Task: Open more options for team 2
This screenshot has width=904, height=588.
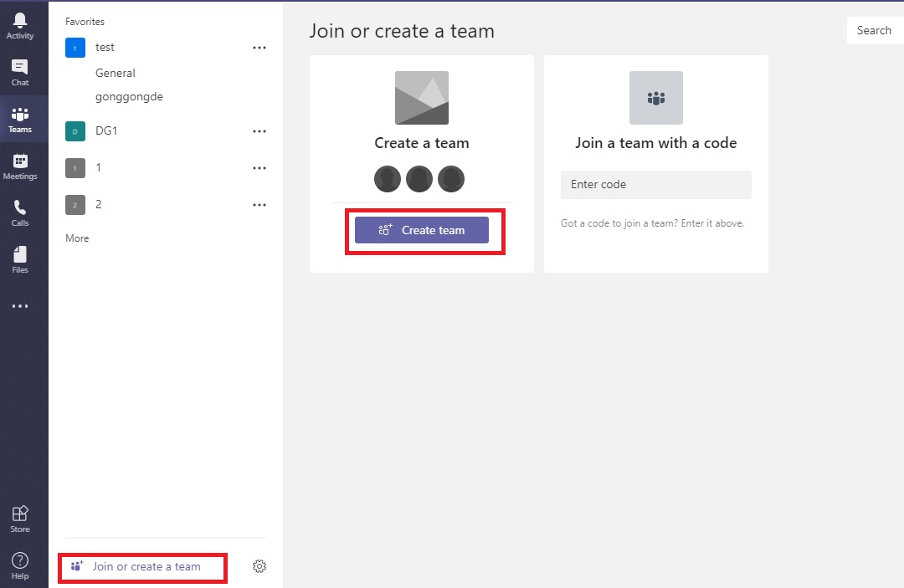Action: [x=259, y=205]
